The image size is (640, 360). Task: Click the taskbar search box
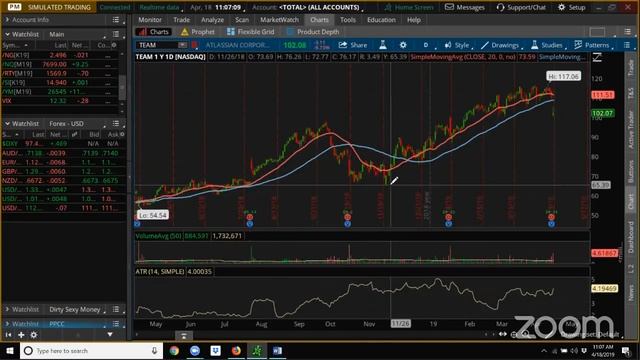point(91,351)
